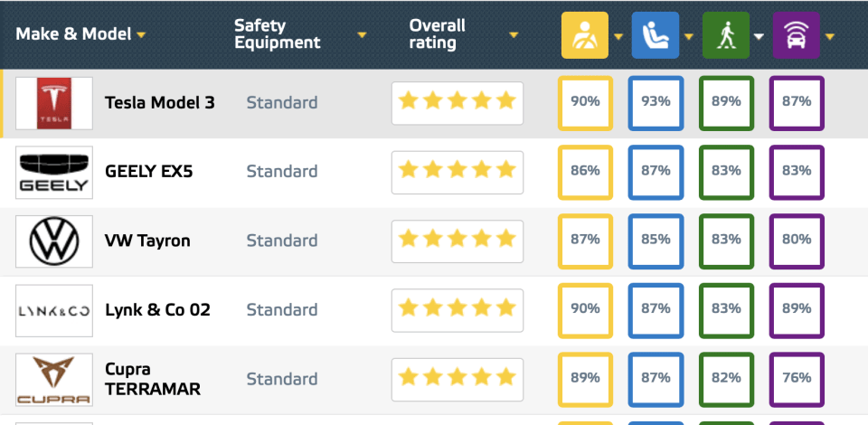The image size is (868, 425).
Task: Open dropdown arrow beside Adult Occupant icon
Action: click(619, 36)
